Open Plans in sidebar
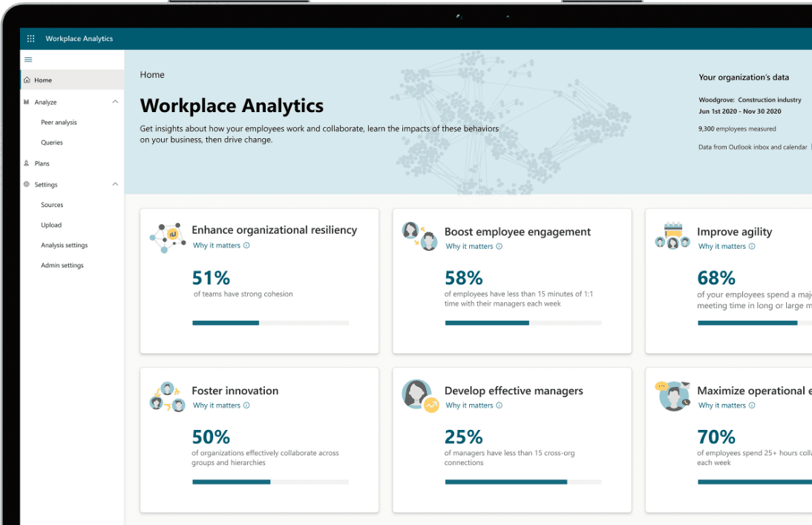Image resolution: width=812 pixels, height=525 pixels. pyautogui.click(x=42, y=163)
